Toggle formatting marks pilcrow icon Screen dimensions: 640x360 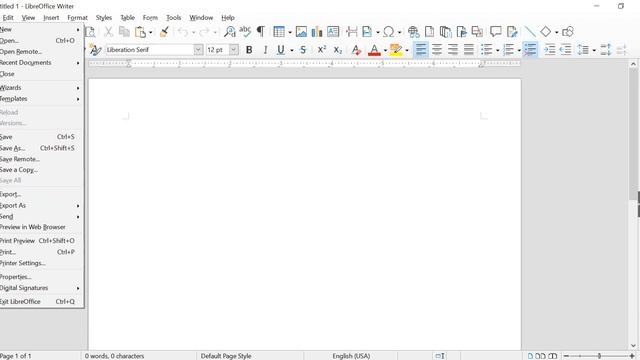pyautogui.click(x=260, y=32)
